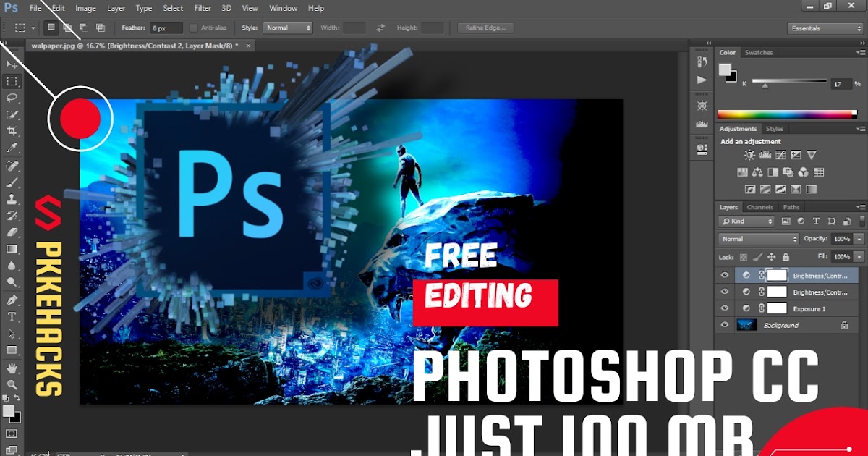Add a Color Balance adjustment (scales icon)
Screen dimensions: 868x456
click(x=757, y=172)
